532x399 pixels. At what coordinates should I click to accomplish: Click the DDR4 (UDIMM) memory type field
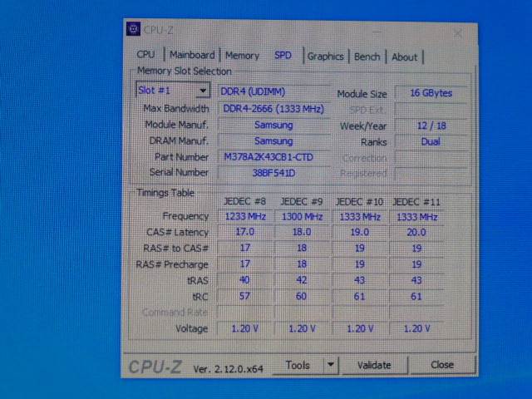point(273,91)
